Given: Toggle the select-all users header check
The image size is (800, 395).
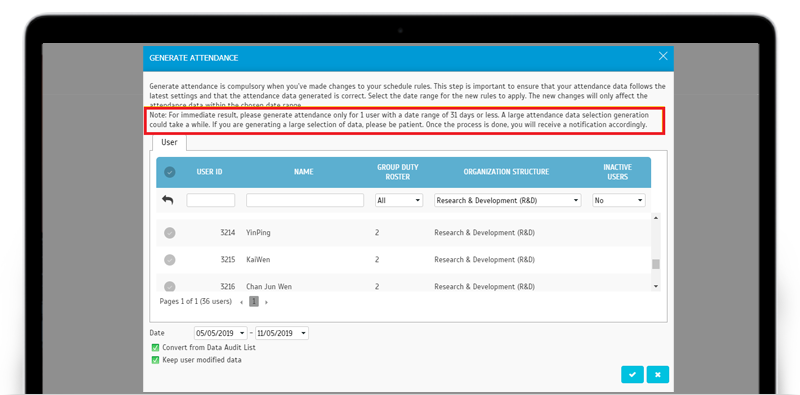Looking at the screenshot, I should click(170, 172).
